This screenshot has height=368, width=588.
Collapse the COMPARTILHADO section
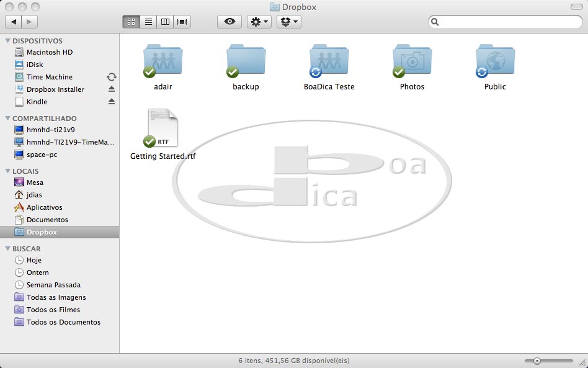click(x=7, y=118)
